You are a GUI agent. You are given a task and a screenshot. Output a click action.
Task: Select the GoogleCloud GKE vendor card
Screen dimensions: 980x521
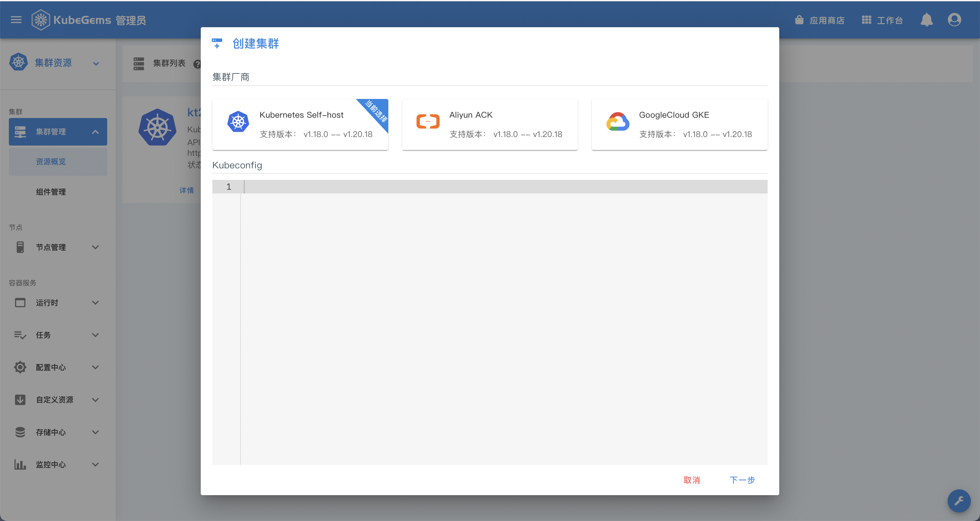pyautogui.click(x=680, y=124)
